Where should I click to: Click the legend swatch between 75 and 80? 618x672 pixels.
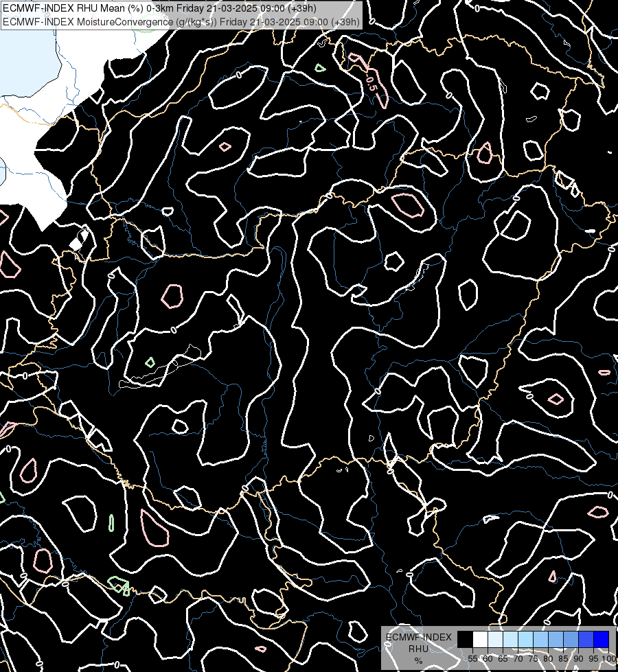541,639
